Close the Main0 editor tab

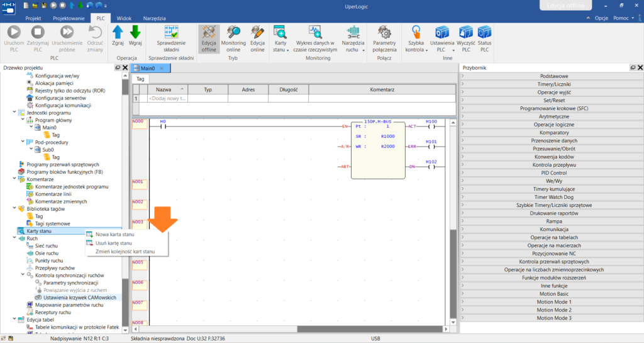[x=162, y=68]
